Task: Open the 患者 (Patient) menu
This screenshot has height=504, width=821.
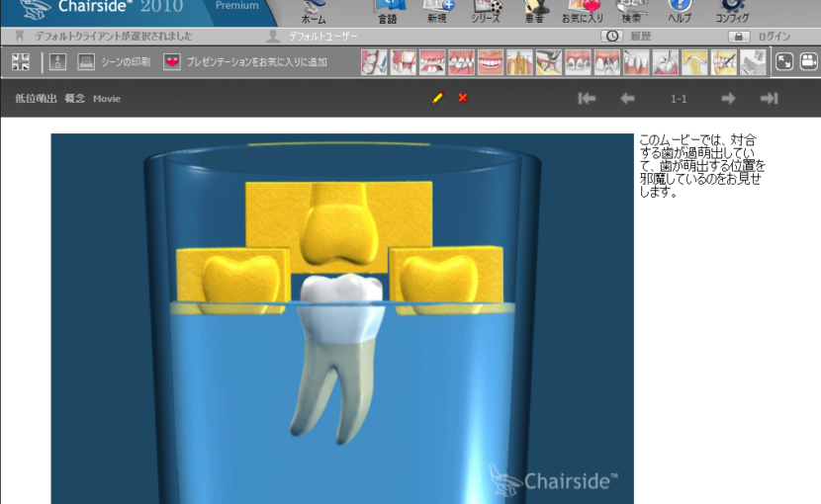Action: [534, 13]
